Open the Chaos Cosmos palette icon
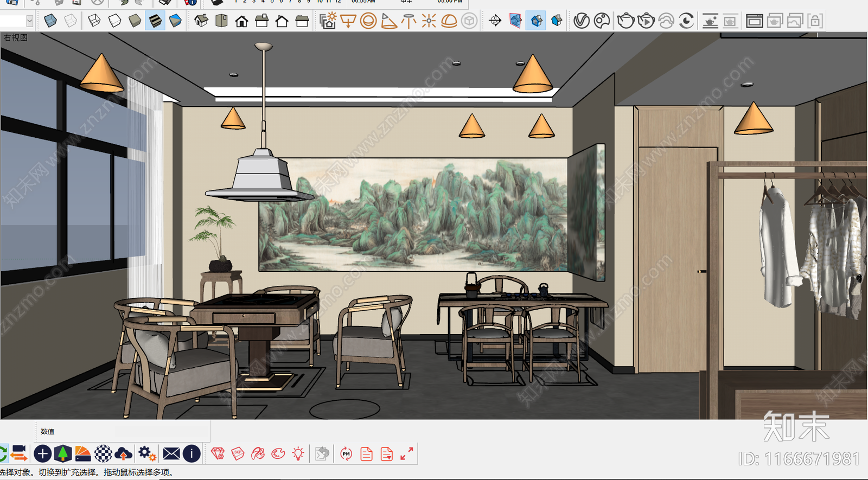This screenshot has width=868, height=480. [602, 21]
